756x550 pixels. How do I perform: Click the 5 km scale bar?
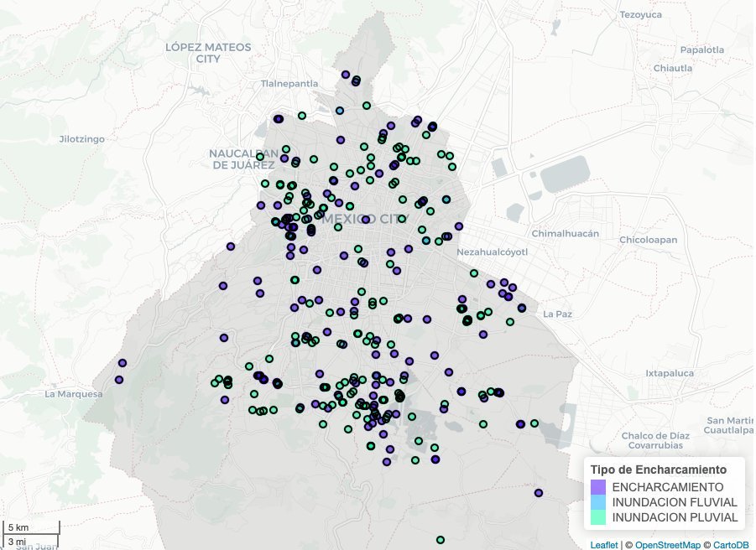[30, 527]
